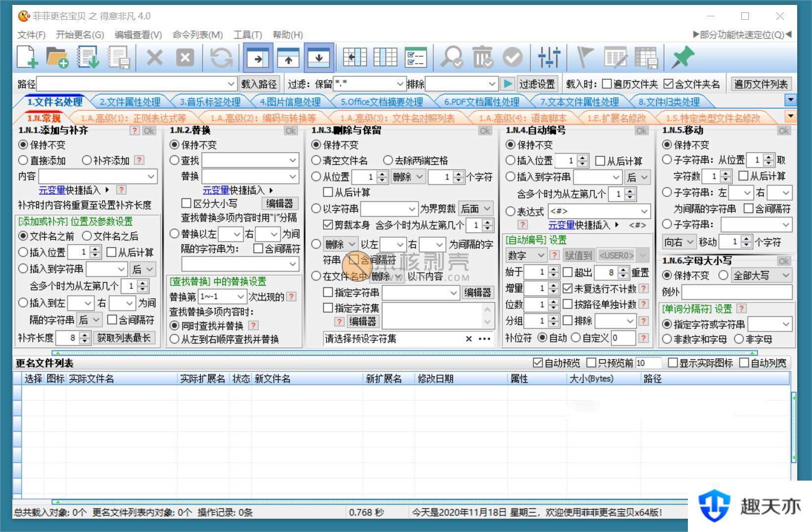
Task: Click the help question mark next to 1.N.1 heading
Action: (135, 131)
